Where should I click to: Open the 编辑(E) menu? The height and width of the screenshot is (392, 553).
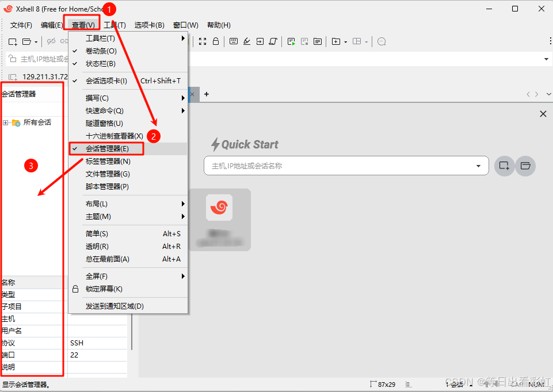51,25
